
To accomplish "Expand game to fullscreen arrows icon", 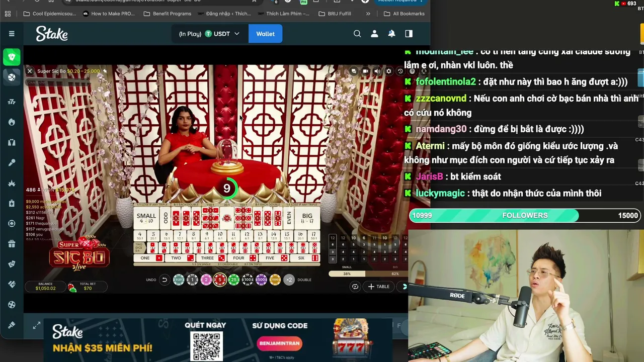I will [36, 326].
